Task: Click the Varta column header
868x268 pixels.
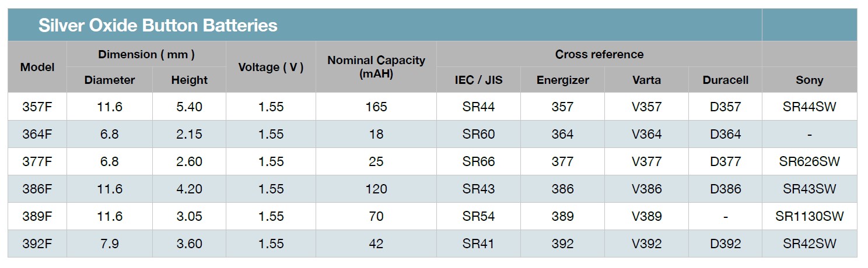Action: (x=646, y=80)
